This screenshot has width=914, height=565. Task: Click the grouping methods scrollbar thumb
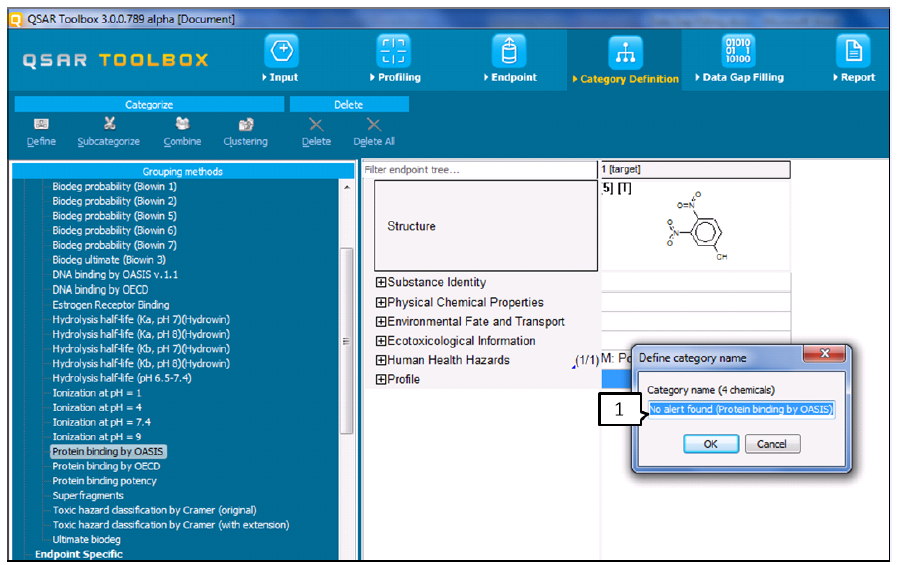click(346, 341)
